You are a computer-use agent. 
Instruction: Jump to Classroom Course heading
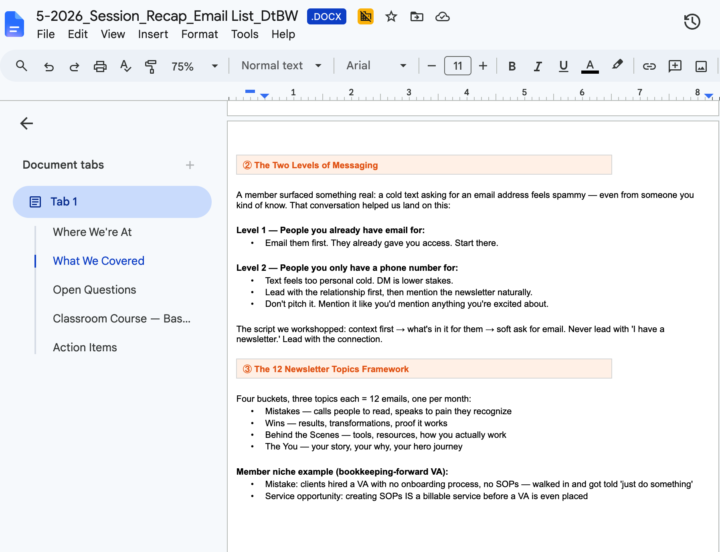pos(121,319)
